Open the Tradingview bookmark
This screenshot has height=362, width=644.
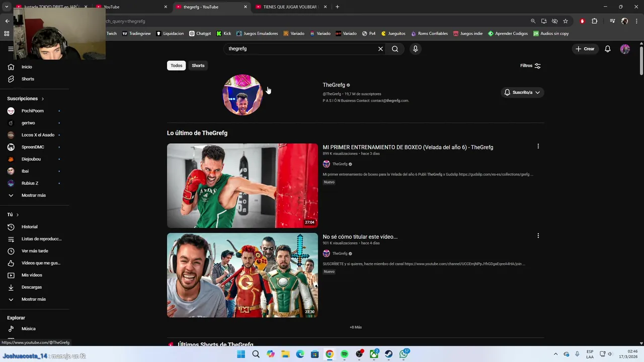point(136,34)
